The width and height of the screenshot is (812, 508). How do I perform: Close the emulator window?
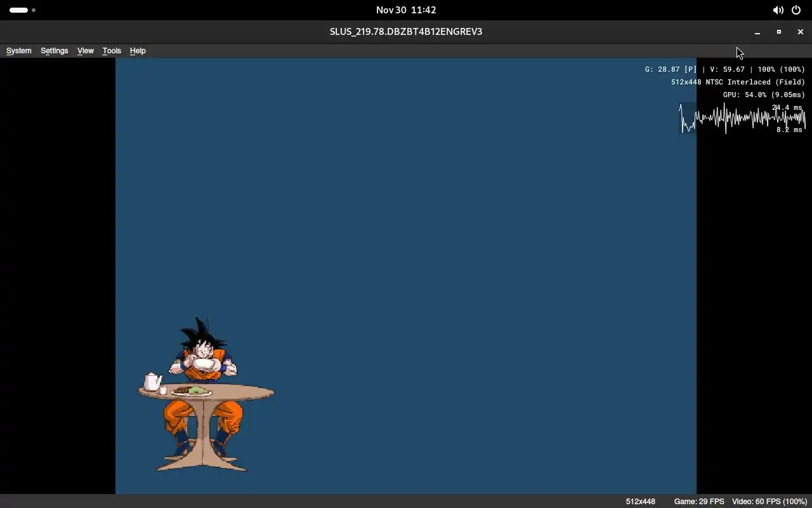pos(801,32)
